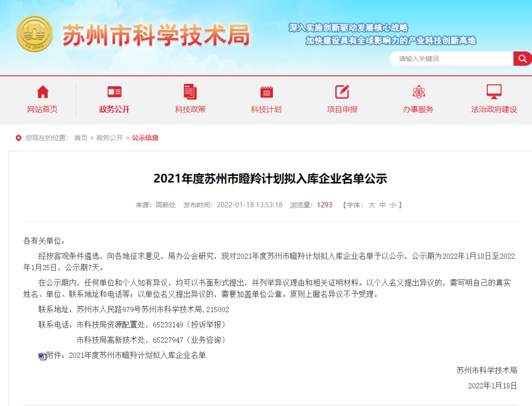Click the calendar icon above 科技计划
The image size is (532, 406).
click(266, 92)
